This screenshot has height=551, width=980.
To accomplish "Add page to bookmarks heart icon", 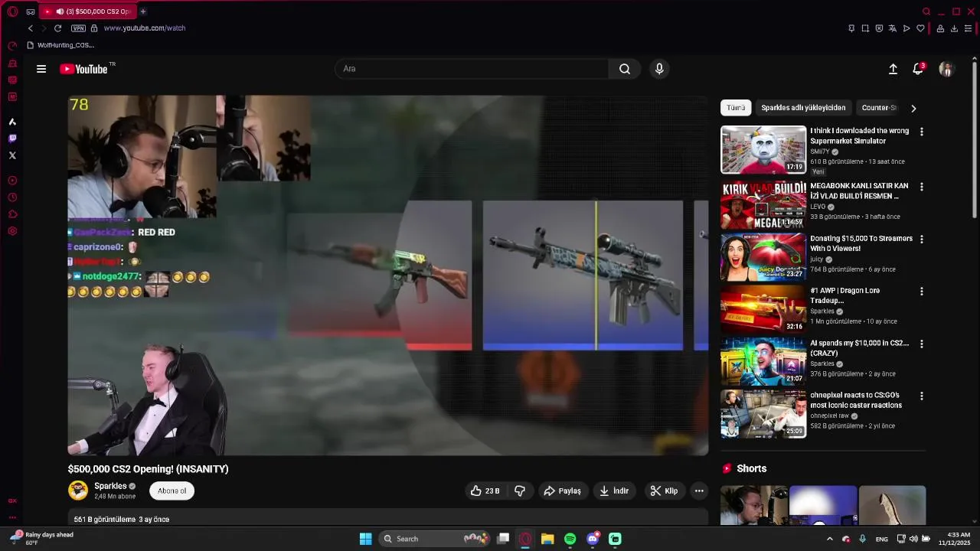I will (x=920, y=28).
